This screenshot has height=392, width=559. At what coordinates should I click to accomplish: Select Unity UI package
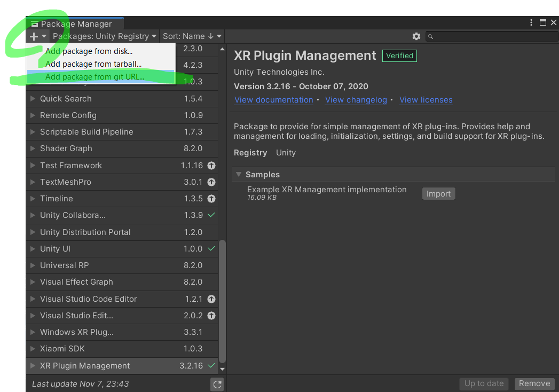pyautogui.click(x=122, y=249)
